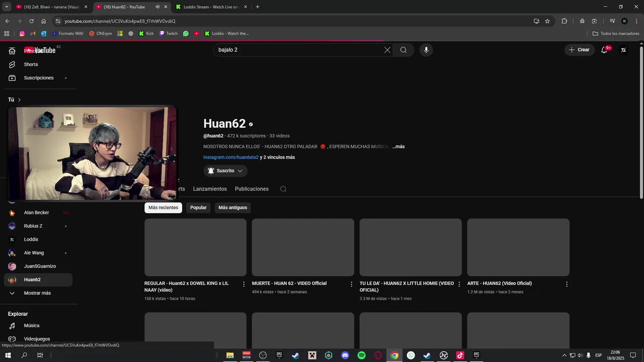Open options menu for TU LE DA' video
The image size is (644, 362).
point(459,284)
